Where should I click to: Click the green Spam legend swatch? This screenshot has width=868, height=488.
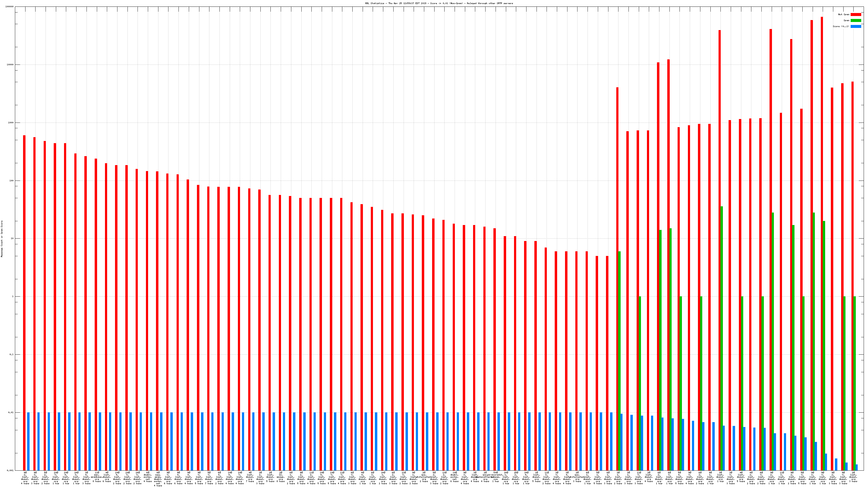tap(856, 21)
